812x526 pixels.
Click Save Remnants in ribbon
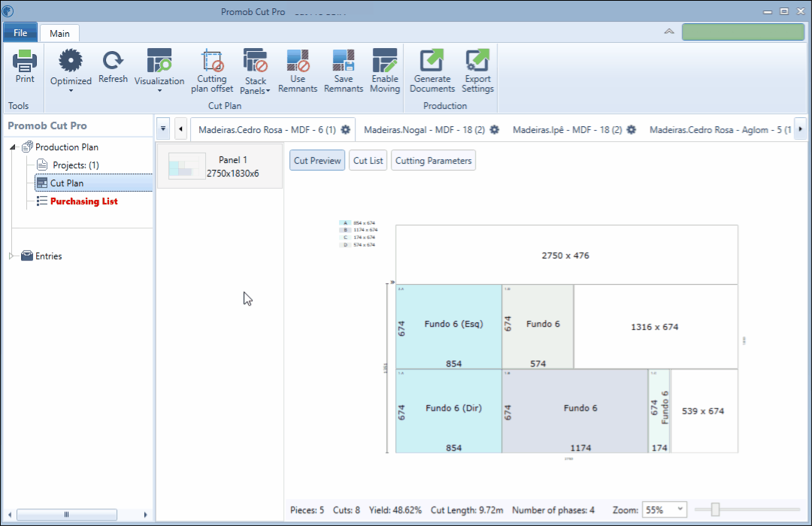point(344,71)
